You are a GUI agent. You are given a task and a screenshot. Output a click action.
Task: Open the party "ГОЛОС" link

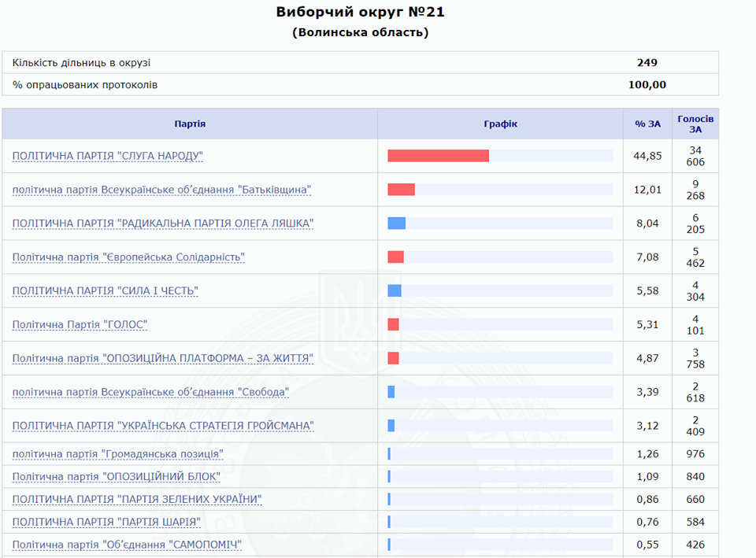(x=80, y=325)
